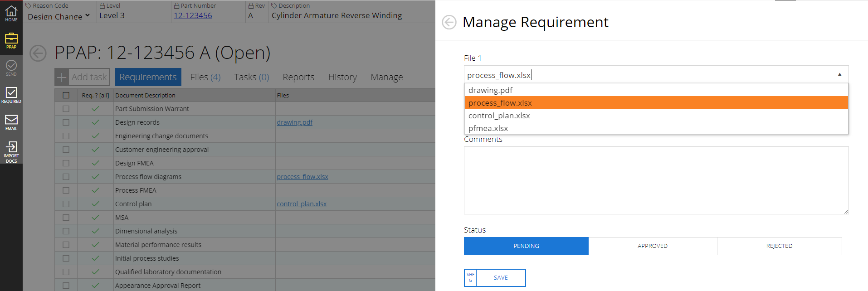Select pfmea.xlsx from the file list

pyautogui.click(x=656, y=128)
